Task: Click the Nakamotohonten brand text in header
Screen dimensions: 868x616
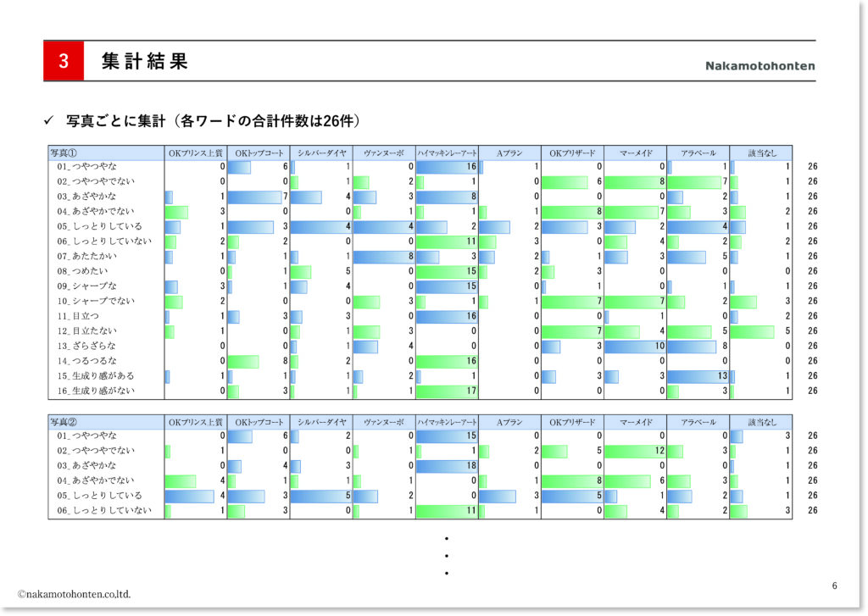Action: pos(759,66)
